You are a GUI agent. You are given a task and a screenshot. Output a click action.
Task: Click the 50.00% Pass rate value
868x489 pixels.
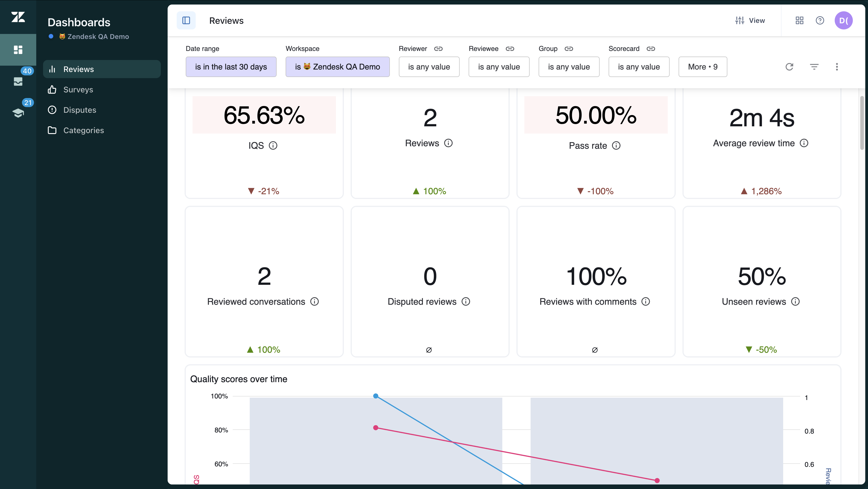pyautogui.click(x=596, y=115)
